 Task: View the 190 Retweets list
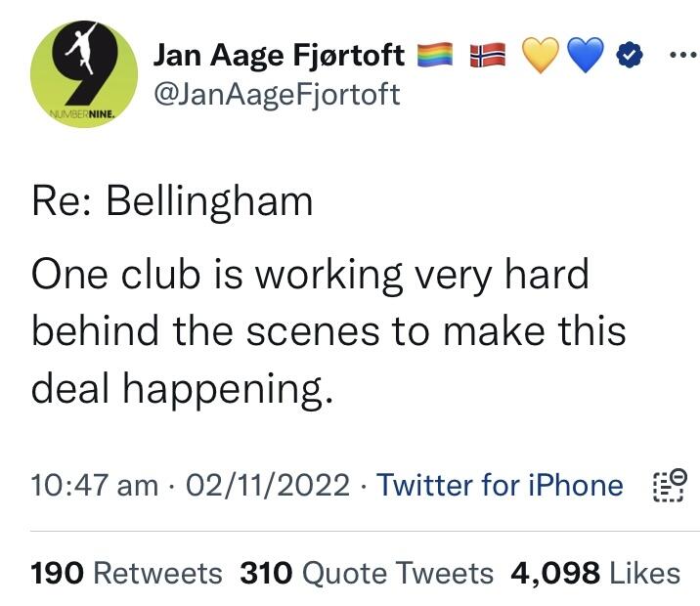127,573
